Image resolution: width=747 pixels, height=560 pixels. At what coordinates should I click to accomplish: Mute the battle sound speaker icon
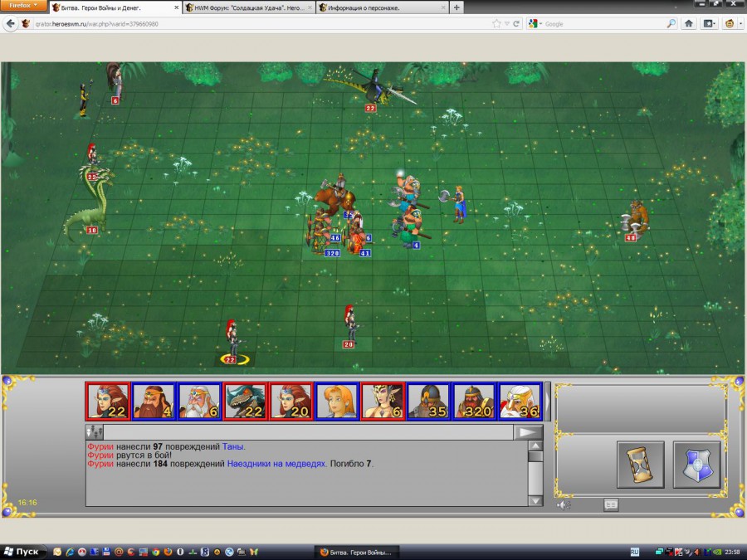564,504
